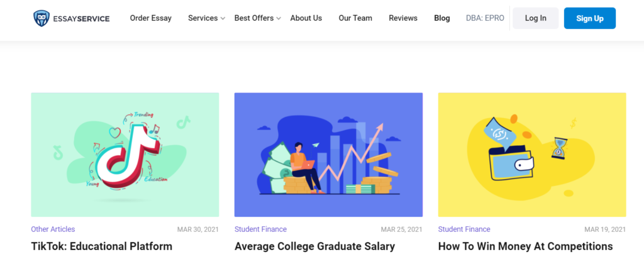Open the TikTok logo article thumbnail

pos(125,155)
